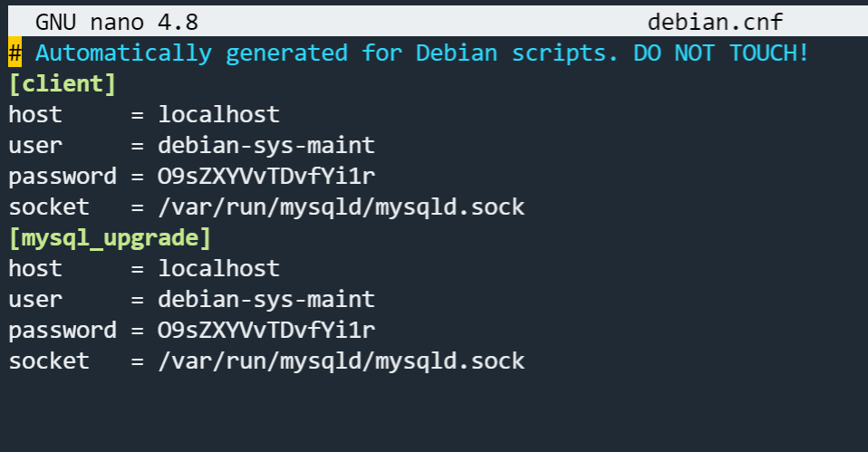The image size is (868, 452).
Task: Click the GNU nano 4.8 title text
Action: pos(116,23)
